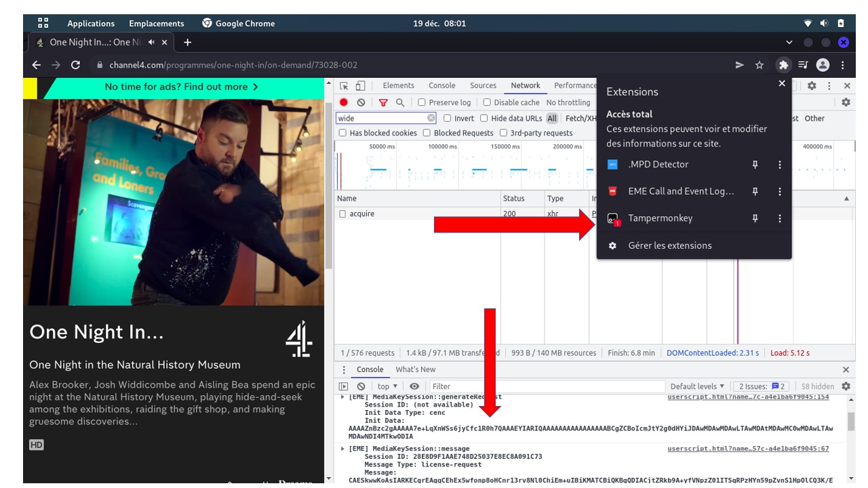Activate the inspect element picker
868x488 pixels.
[x=344, y=86]
